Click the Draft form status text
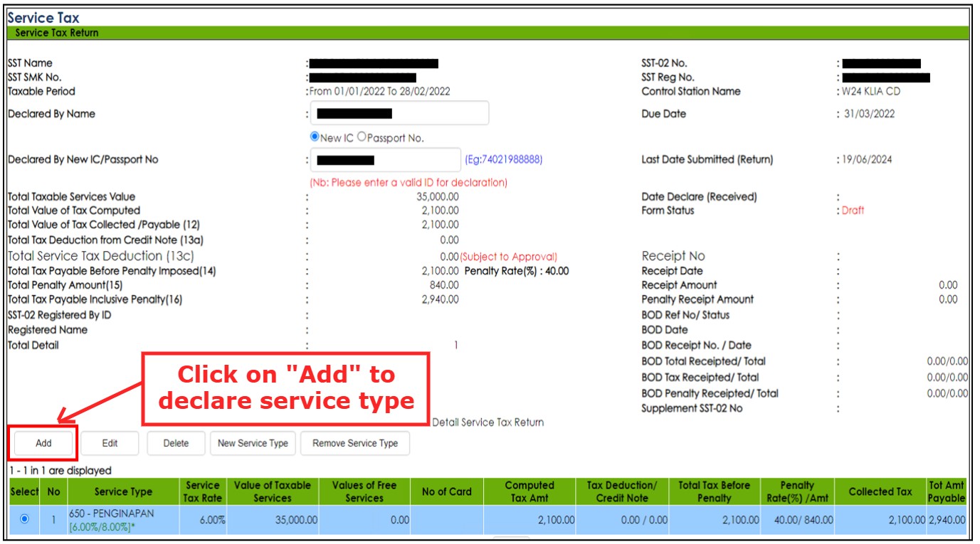The image size is (980, 544). click(x=853, y=210)
